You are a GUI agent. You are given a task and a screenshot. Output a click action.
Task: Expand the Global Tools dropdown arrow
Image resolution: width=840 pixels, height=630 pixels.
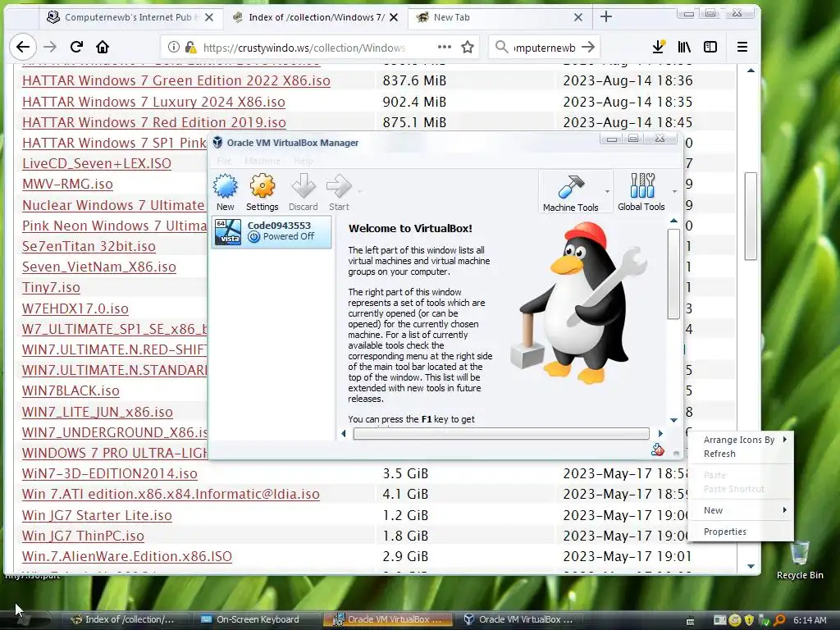click(674, 191)
